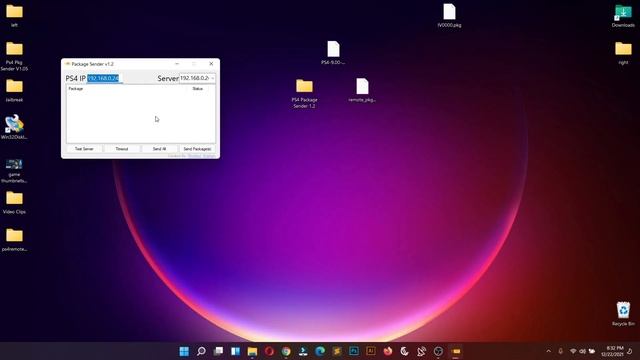Launch Opera browser from taskbar

(269, 351)
